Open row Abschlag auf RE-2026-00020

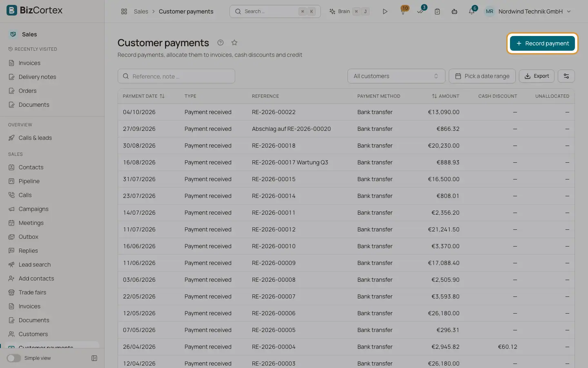tap(346, 129)
